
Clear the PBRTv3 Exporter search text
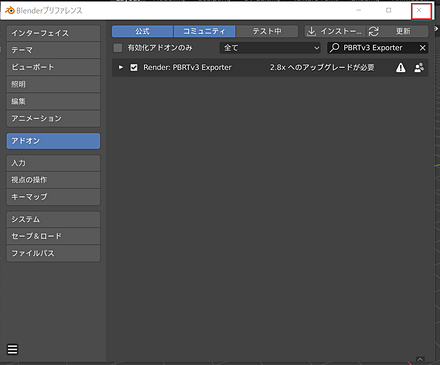(422, 48)
